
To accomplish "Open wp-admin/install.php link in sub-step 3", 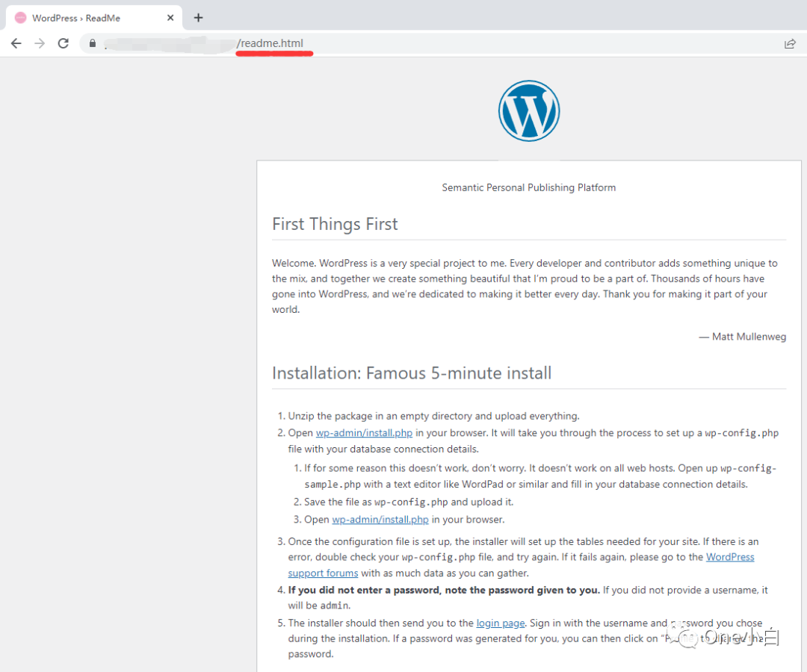I will [380, 519].
